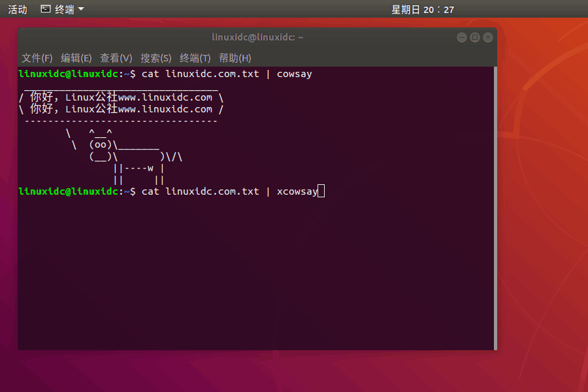Click the terminal icon in the top bar

(x=45, y=9)
